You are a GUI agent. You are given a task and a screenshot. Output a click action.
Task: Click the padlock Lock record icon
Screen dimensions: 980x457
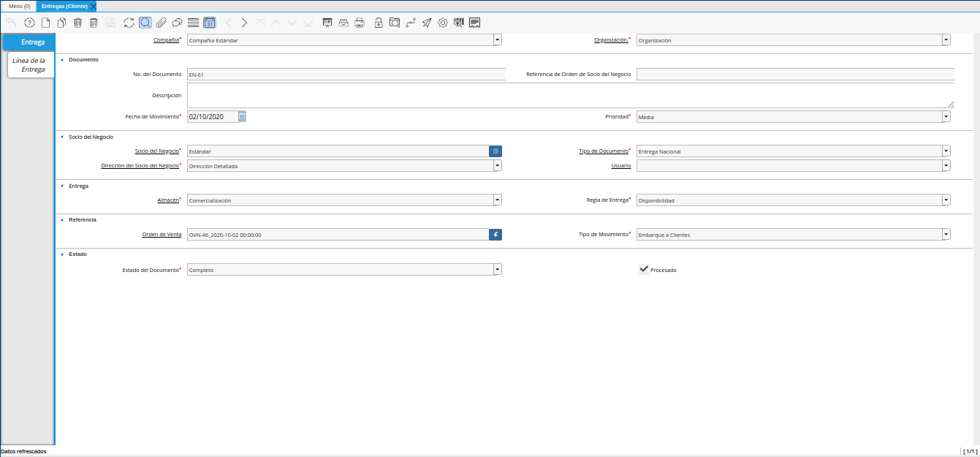tap(378, 23)
